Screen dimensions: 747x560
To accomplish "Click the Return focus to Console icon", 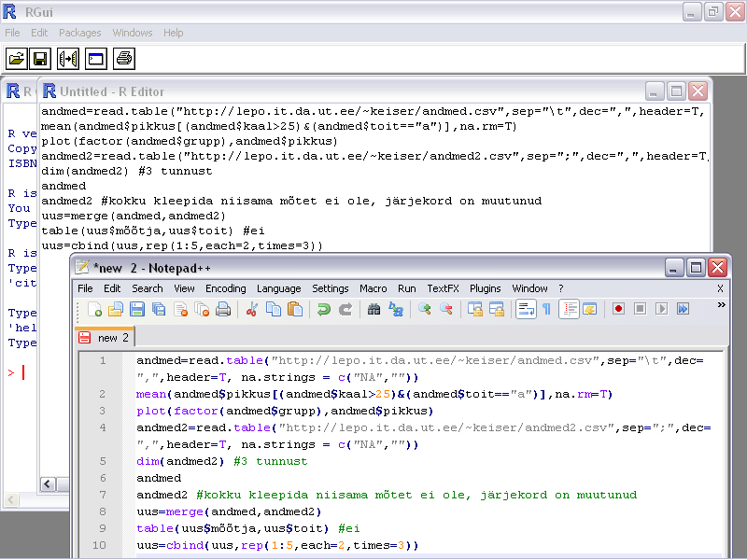I will [x=95, y=59].
